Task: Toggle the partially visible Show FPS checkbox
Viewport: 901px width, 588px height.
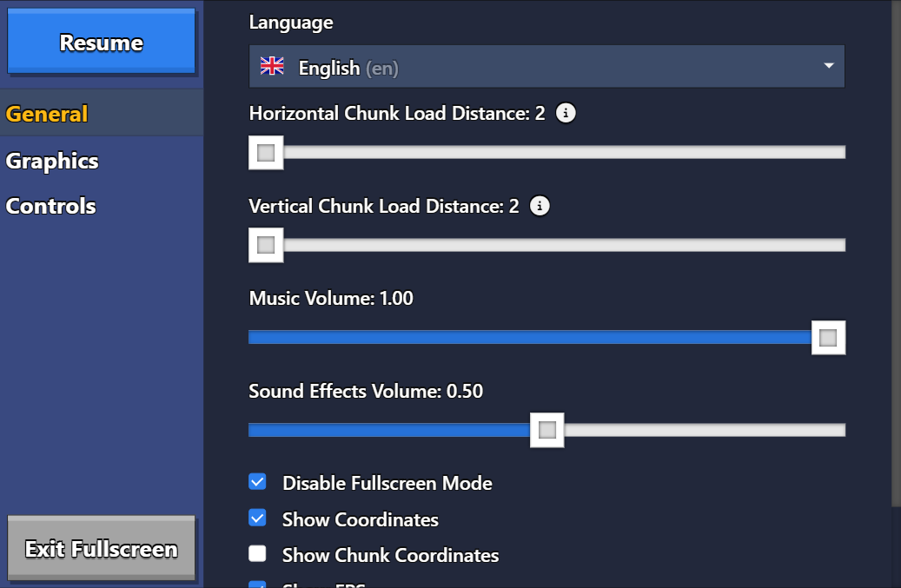Action: [x=257, y=585]
